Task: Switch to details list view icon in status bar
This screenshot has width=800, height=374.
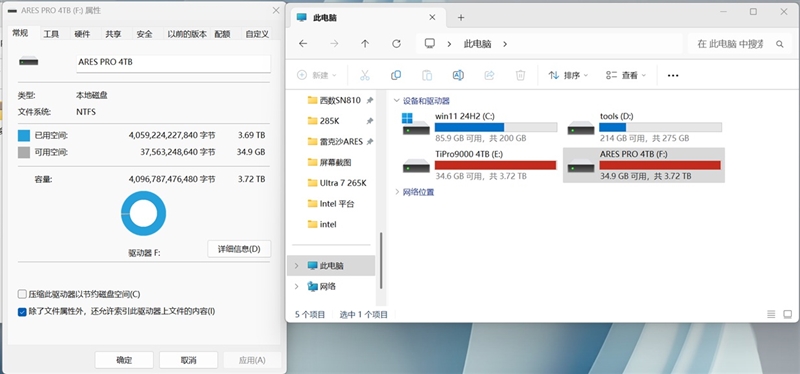Action: 771,314
